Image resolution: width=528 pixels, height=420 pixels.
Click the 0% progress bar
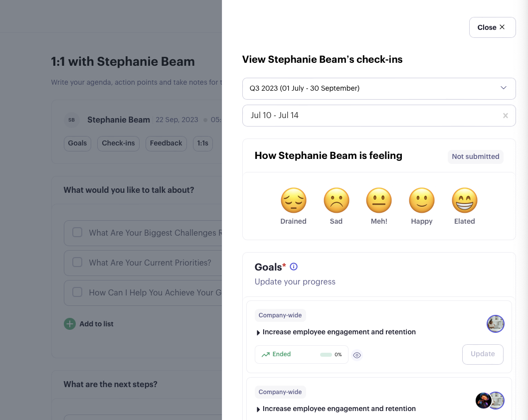(326, 355)
